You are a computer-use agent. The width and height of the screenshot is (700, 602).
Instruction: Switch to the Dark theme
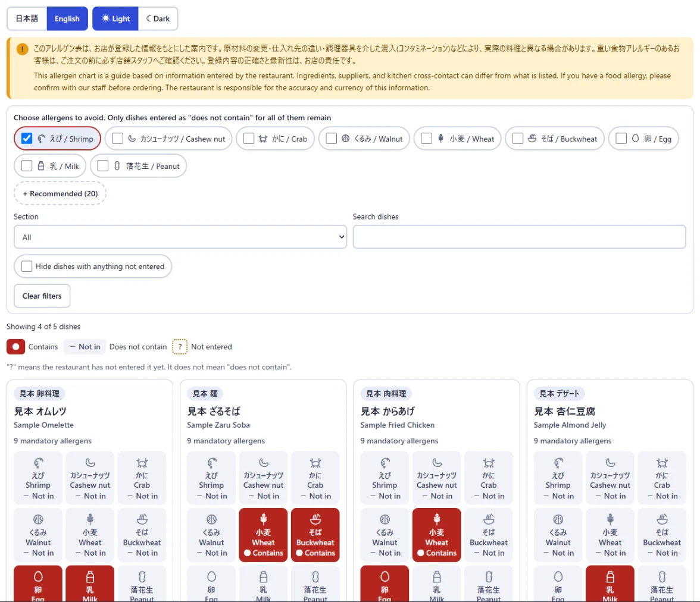[x=158, y=19]
